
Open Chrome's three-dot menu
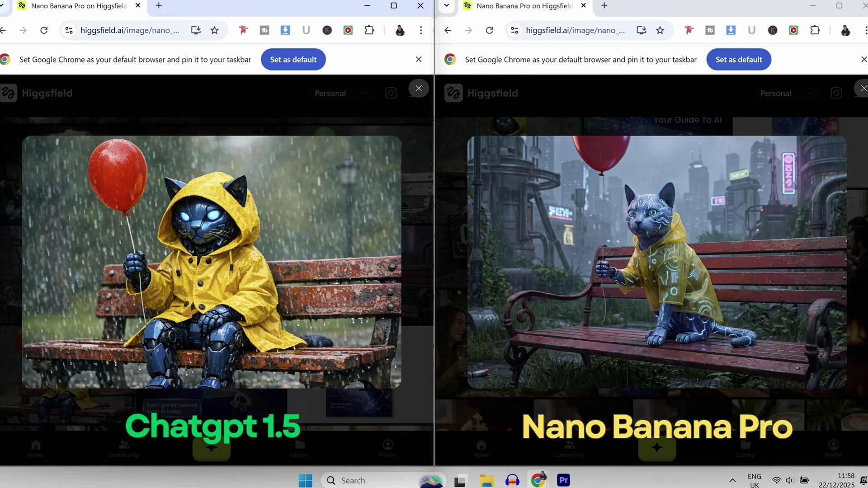click(x=421, y=30)
